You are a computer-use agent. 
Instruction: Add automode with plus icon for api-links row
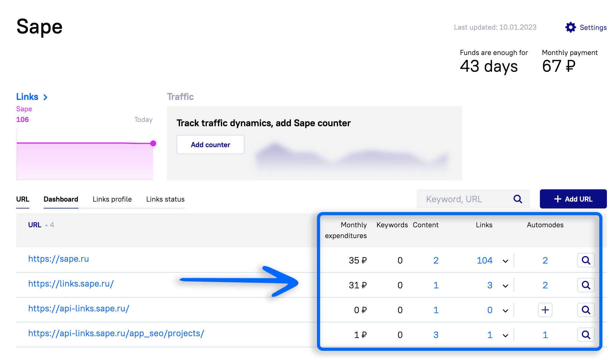coord(545,310)
